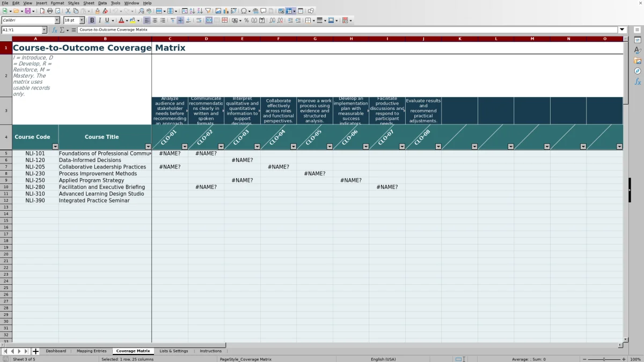Switch to the Dashboard sheet tab
Viewport: 644px width, 362px height.
(x=56, y=351)
